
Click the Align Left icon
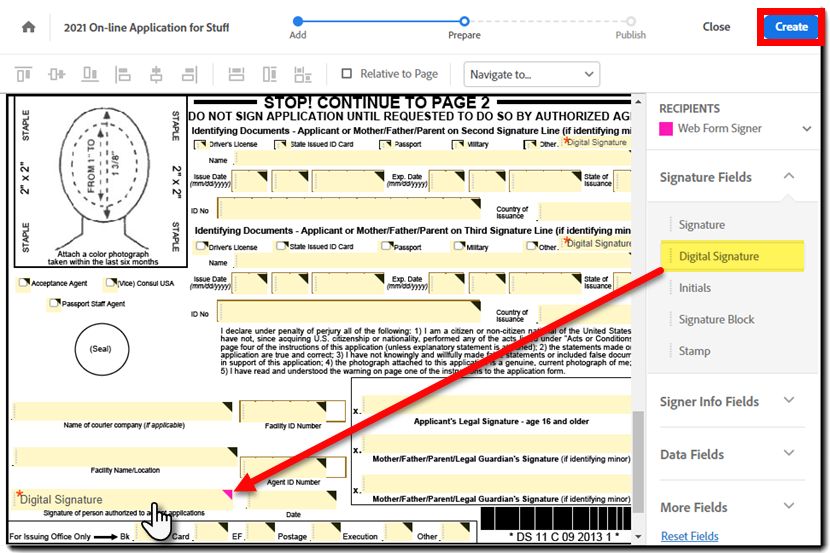(x=123, y=74)
